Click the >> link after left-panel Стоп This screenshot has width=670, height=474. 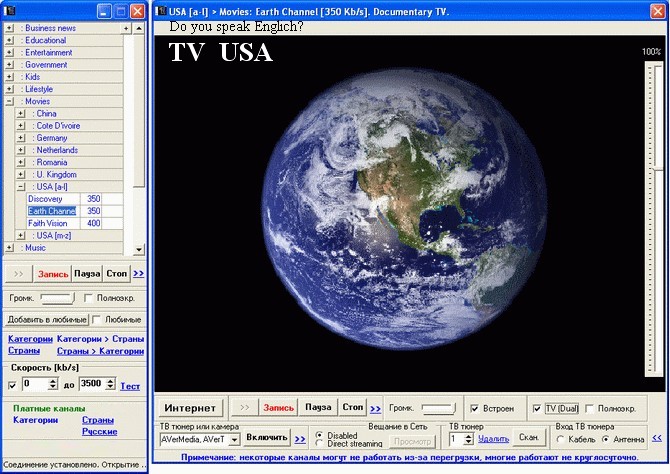138,274
